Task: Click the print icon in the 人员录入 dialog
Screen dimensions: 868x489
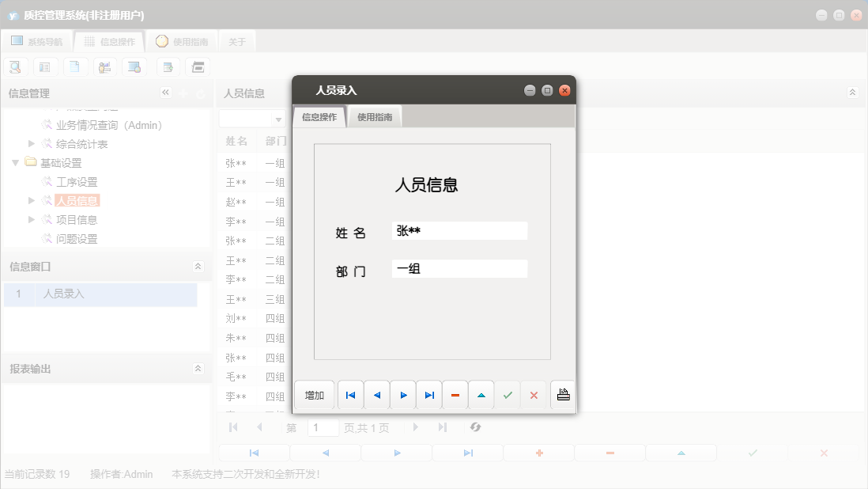Action: tap(563, 394)
